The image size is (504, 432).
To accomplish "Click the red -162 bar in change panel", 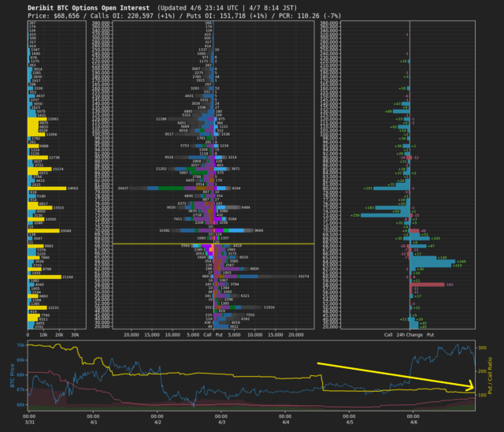I will (x=426, y=283).
